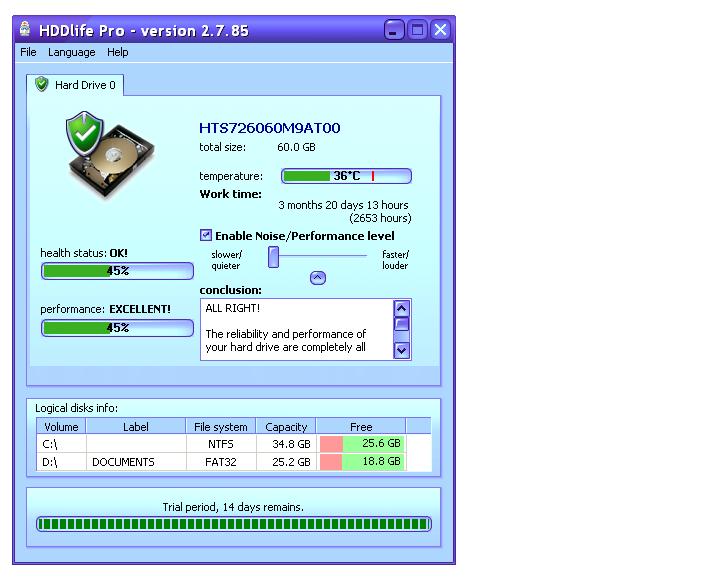Select the C:\ volume row
The height and width of the screenshot is (583, 720).
tap(234, 444)
